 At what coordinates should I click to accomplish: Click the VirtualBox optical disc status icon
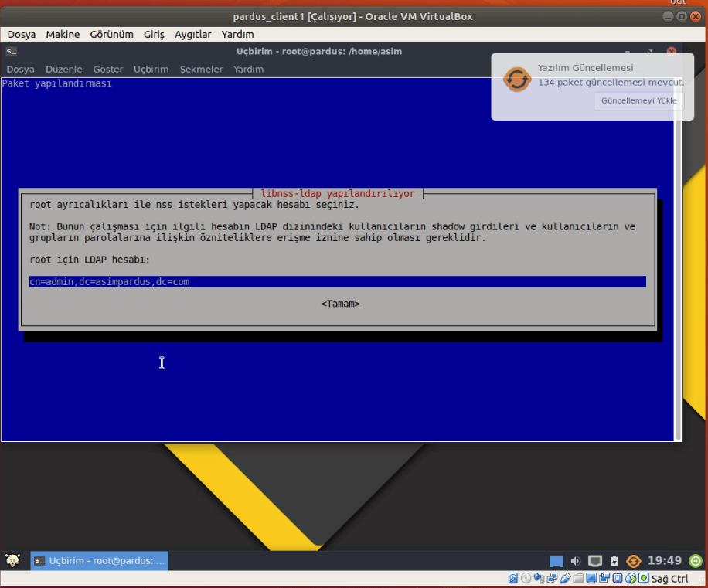coord(526,578)
